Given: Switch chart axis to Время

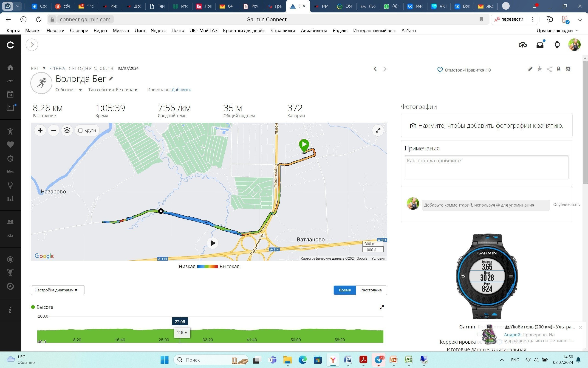Looking at the screenshot, I should tap(345, 290).
